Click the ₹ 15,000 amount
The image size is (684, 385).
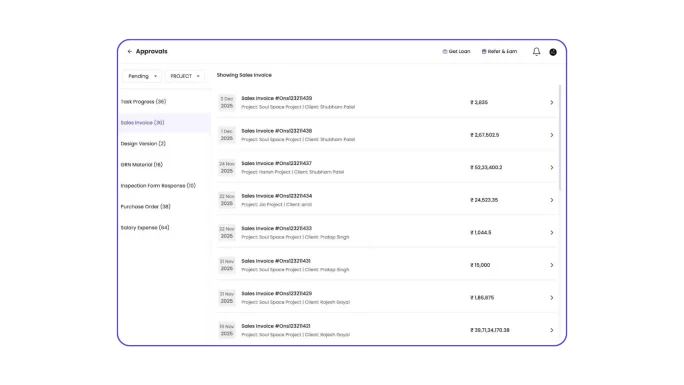tap(480, 265)
